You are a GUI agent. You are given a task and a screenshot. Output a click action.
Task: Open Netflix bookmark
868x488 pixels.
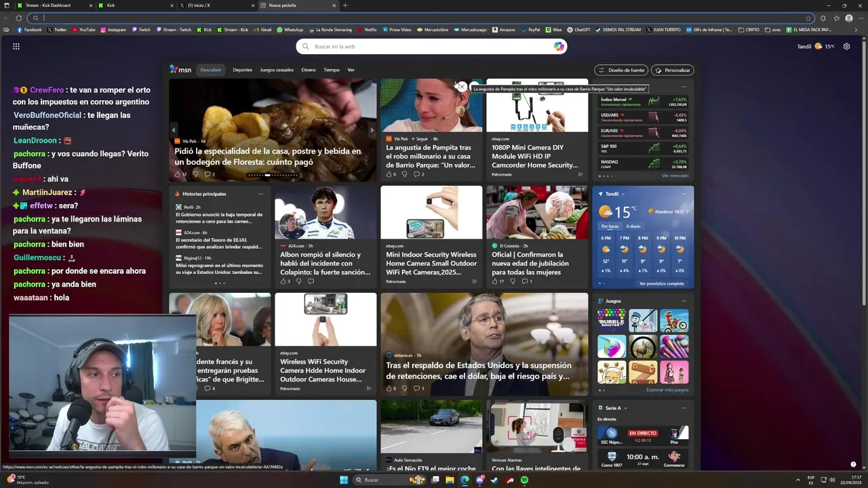point(367,30)
